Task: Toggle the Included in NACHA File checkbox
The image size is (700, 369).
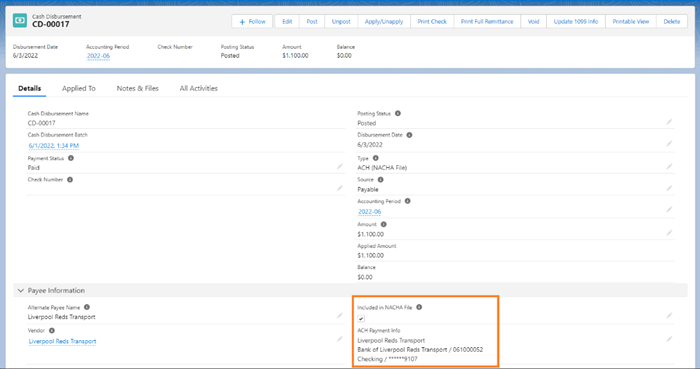Action: [361, 319]
